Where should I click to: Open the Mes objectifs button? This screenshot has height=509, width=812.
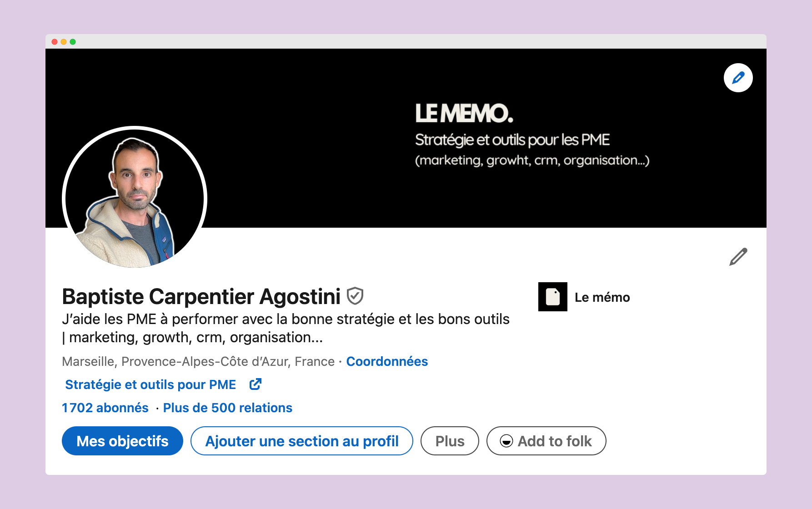(x=122, y=441)
